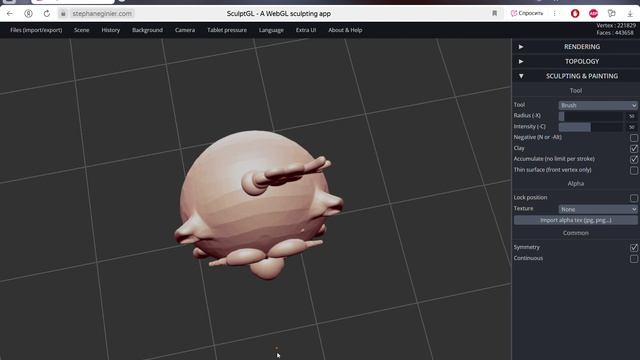Click the Radius value field
The width and height of the screenshot is (640, 360).
(631, 116)
